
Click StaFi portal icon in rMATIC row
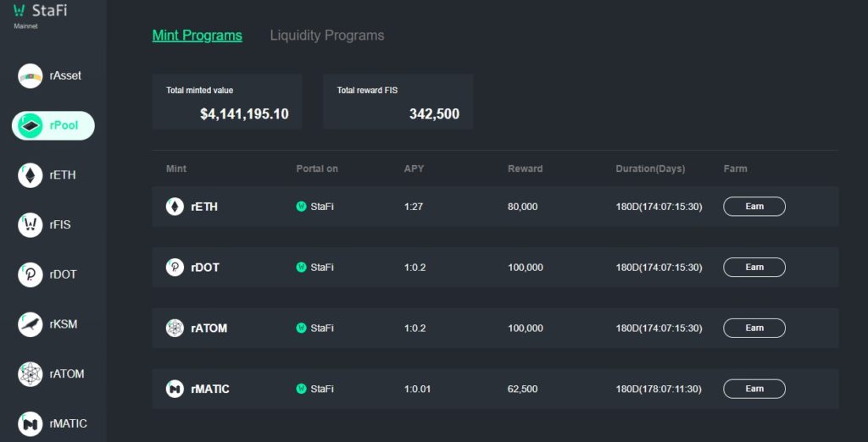301,389
